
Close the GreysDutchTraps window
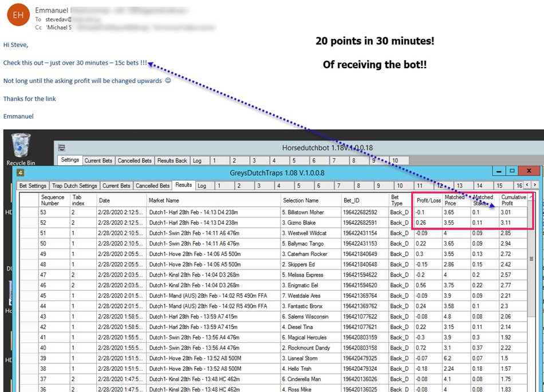click(x=528, y=171)
